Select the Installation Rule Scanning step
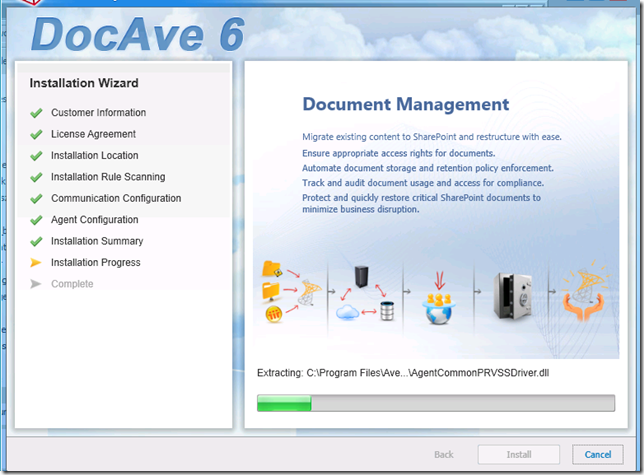The width and height of the screenshot is (644, 475). click(108, 177)
